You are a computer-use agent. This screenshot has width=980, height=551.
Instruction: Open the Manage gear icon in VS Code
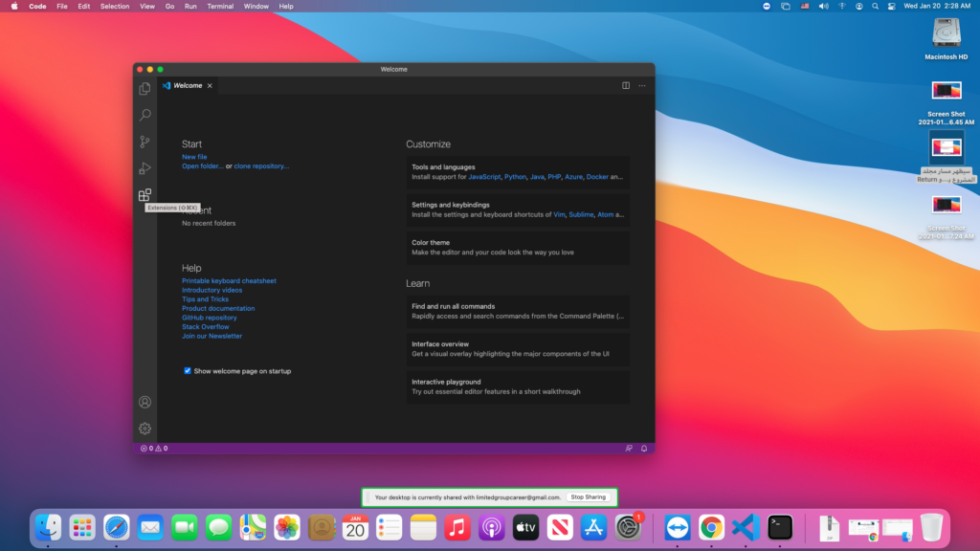point(145,429)
